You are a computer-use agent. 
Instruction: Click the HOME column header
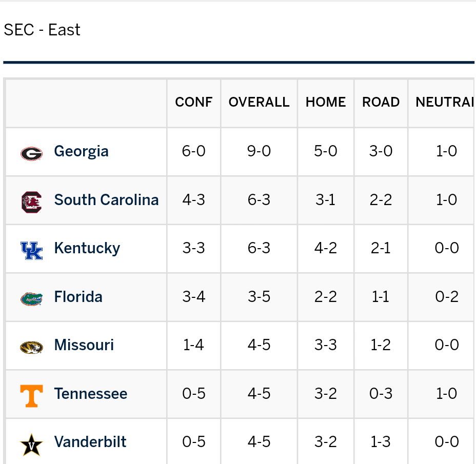[x=326, y=102]
